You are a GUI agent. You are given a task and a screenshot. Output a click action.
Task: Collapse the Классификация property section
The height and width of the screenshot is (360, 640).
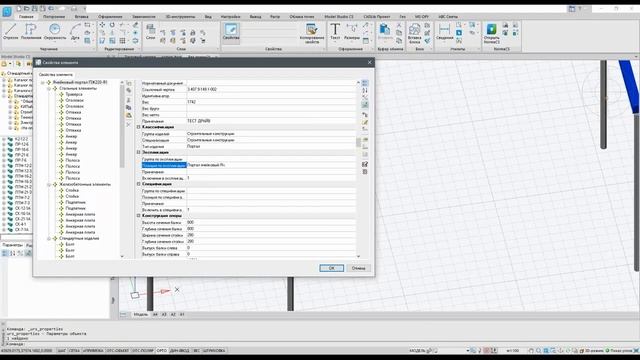(x=138, y=127)
